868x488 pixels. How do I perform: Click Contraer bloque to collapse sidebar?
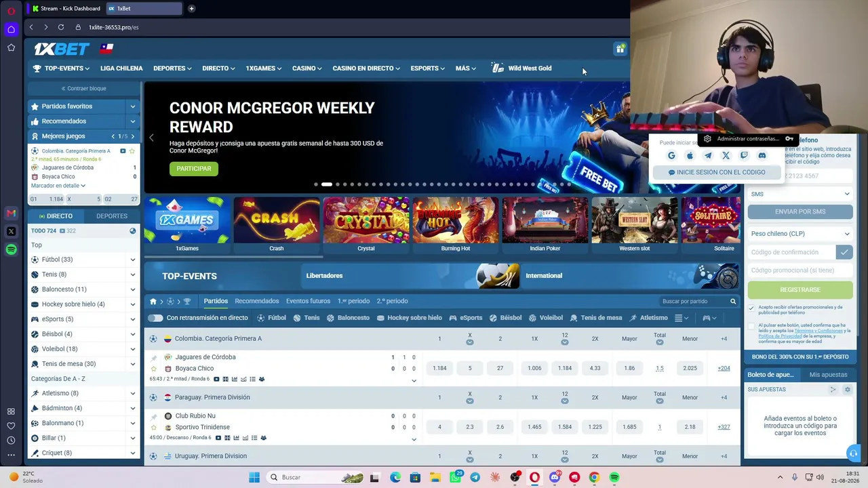click(x=83, y=89)
